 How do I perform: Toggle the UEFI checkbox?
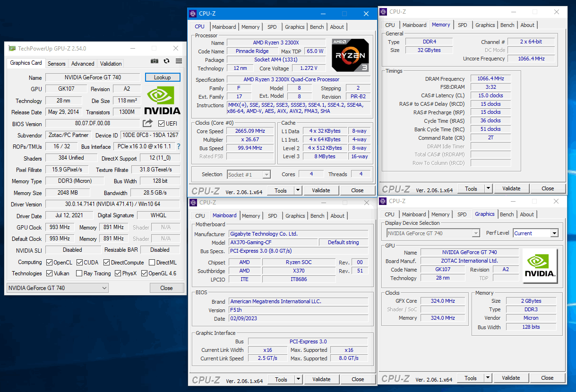pos(162,124)
